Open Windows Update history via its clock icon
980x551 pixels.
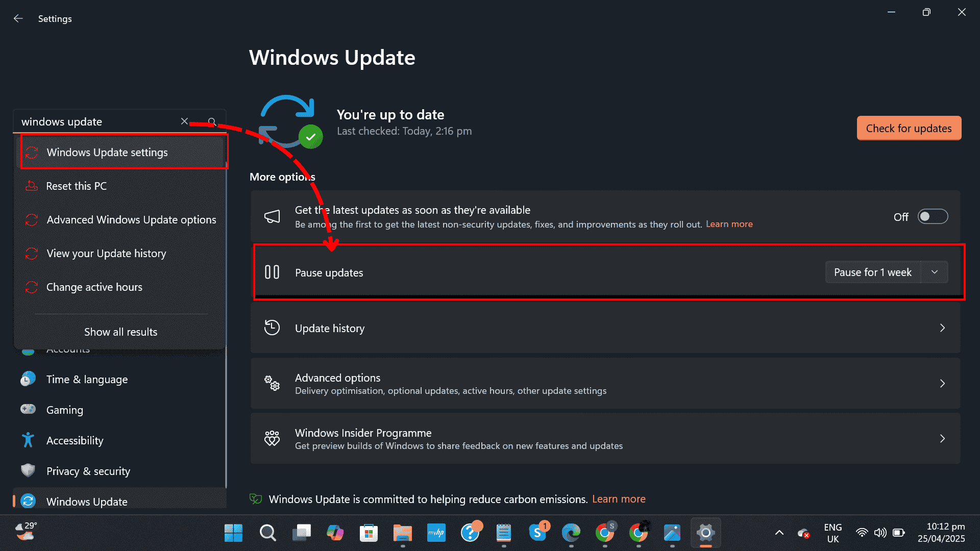(272, 328)
